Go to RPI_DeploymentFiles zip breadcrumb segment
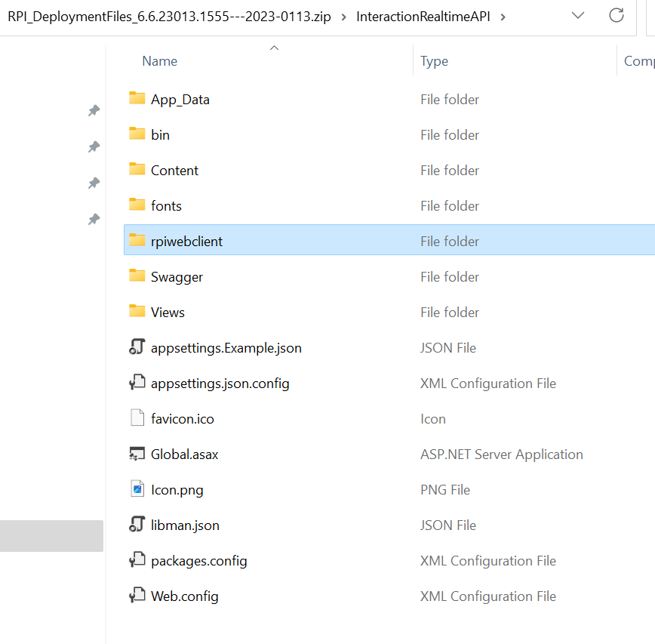Image resolution: width=655 pixels, height=644 pixels. click(169, 16)
